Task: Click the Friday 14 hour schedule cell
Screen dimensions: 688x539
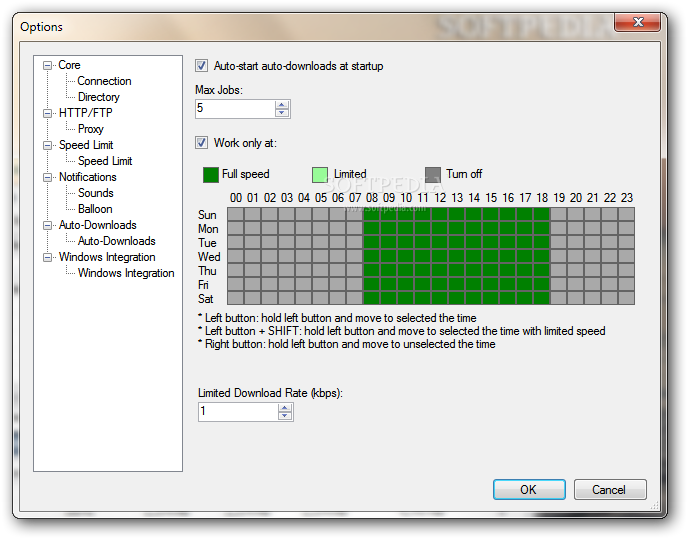Action: (x=473, y=284)
